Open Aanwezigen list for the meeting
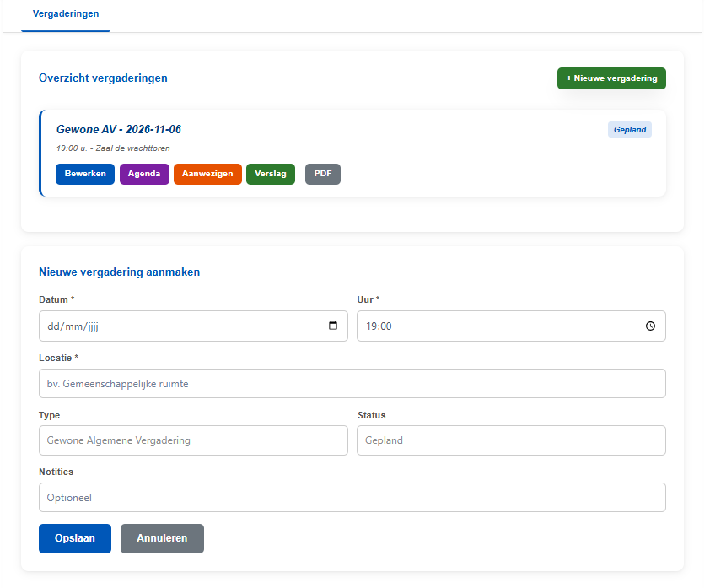 click(207, 174)
